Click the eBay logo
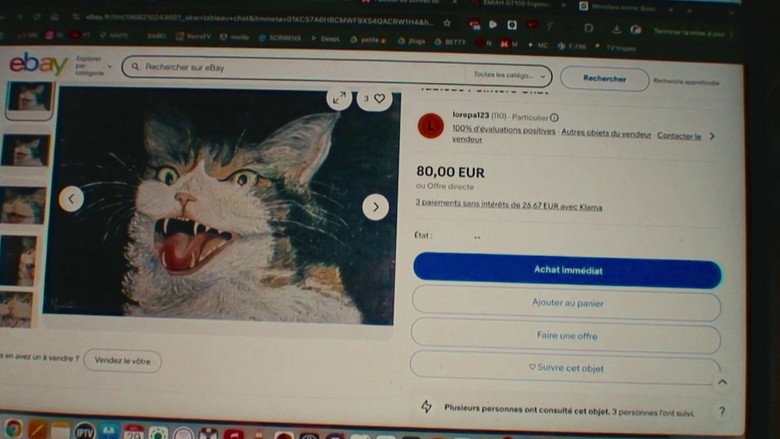The width and height of the screenshot is (780, 439). tap(38, 64)
